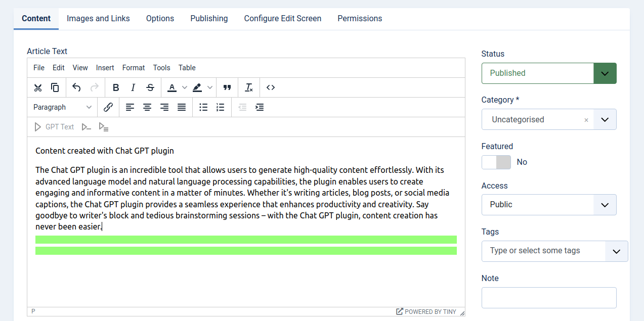This screenshot has height=321, width=644.
Task: Click the Redo arrow icon
Action: [x=94, y=87]
